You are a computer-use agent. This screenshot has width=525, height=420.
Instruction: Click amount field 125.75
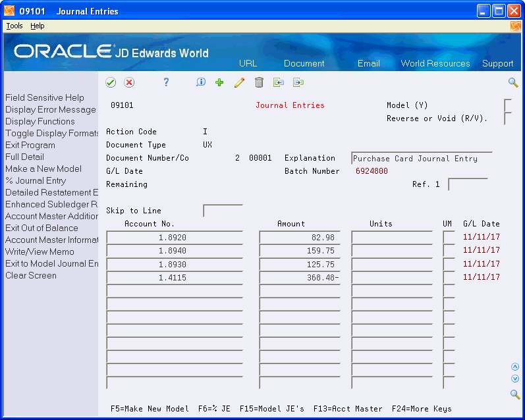tap(300, 264)
